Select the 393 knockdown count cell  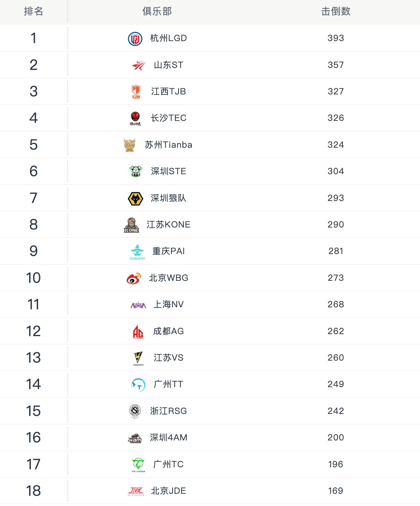(x=336, y=38)
